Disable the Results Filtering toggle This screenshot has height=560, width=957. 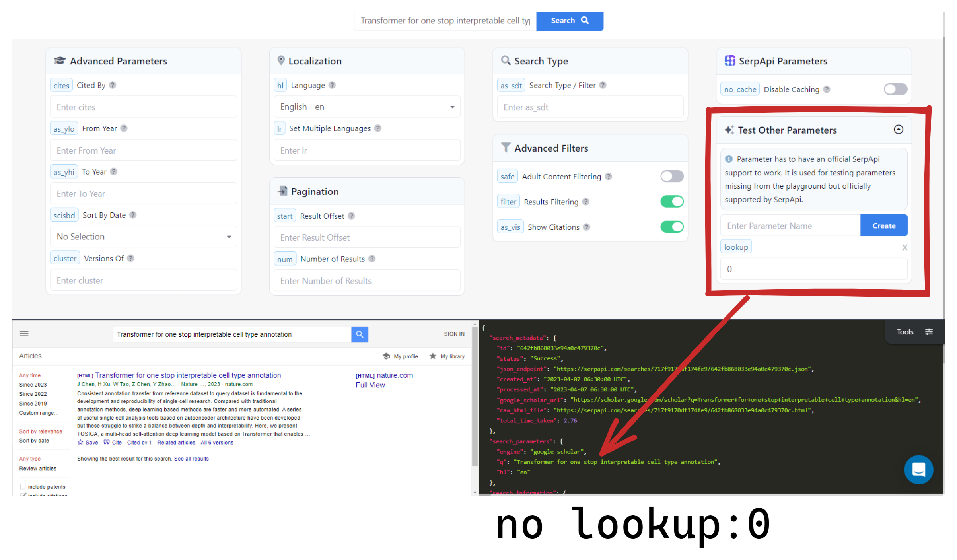[671, 202]
